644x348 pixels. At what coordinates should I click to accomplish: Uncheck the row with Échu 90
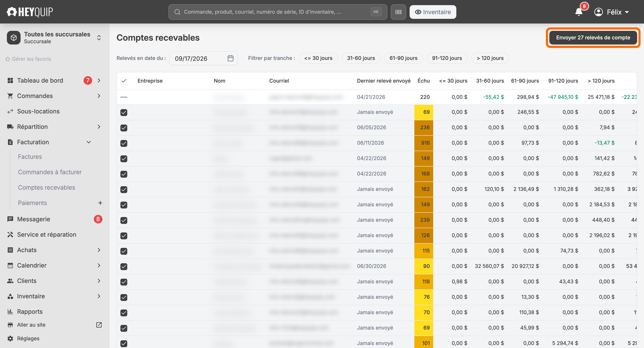coord(124,266)
